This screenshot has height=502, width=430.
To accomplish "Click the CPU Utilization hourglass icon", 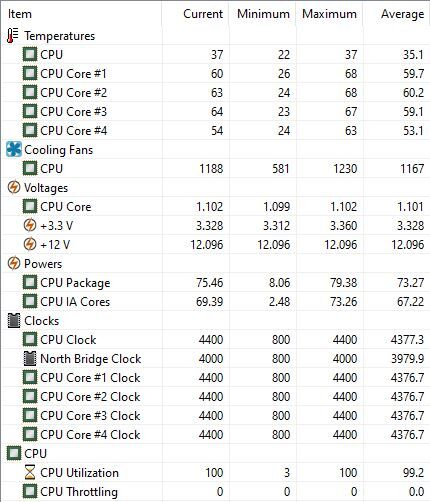I will [x=30, y=472].
